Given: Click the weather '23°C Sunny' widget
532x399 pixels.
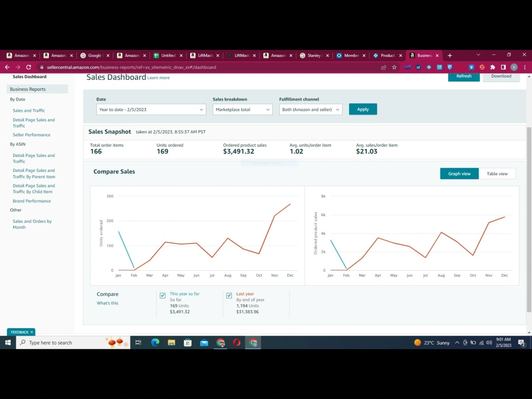Looking at the screenshot, I should coord(432,343).
